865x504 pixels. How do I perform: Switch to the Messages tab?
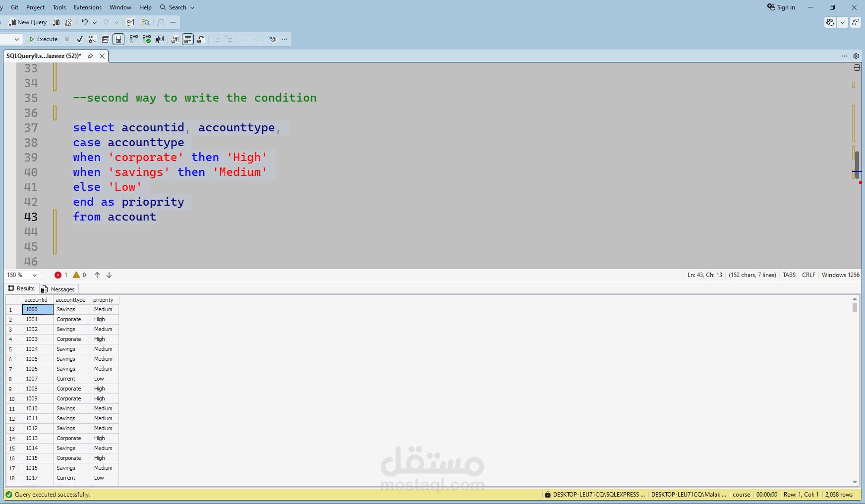[x=58, y=289]
